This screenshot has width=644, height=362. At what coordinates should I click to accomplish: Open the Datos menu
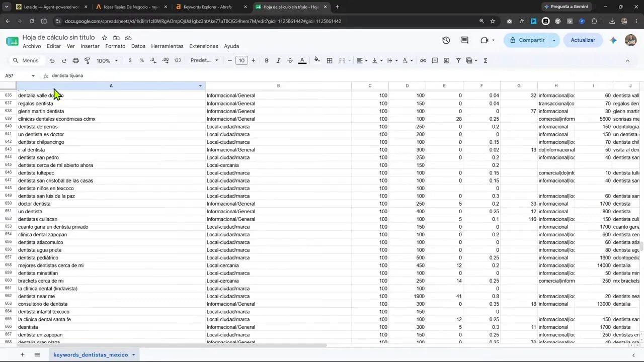tap(138, 46)
